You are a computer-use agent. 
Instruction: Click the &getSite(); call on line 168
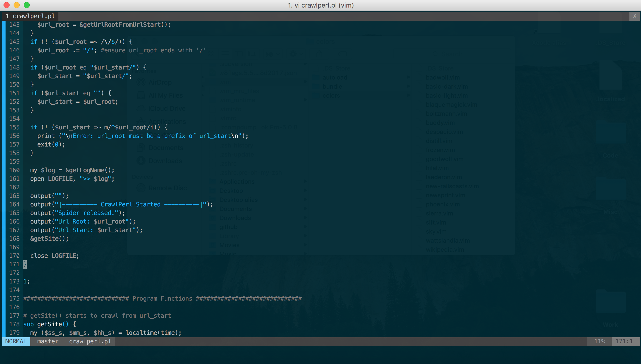click(x=49, y=239)
